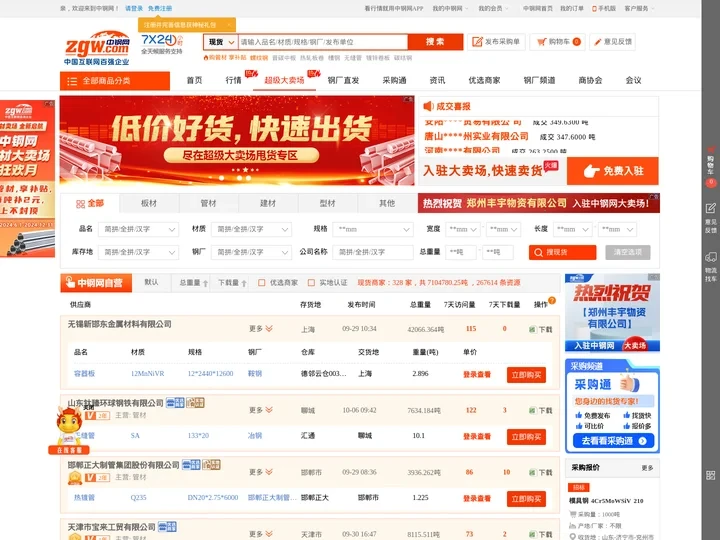Image resolution: width=720 pixels, height=540 pixels.
Task: Expand 更多 for 山东鼓腾环球钢铁
Action: [x=260, y=410]
